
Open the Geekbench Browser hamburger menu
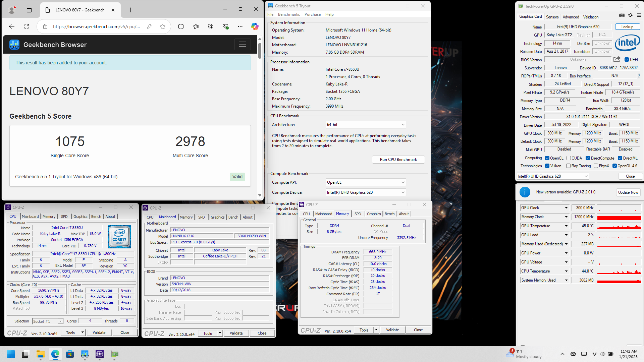tap(243, 44)
